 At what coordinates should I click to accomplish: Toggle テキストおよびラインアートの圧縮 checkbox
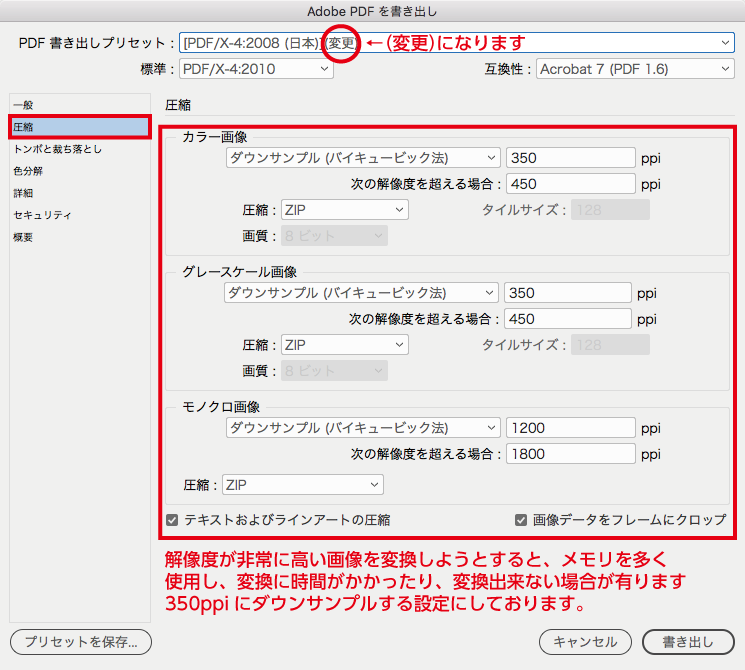click(172, 520)
